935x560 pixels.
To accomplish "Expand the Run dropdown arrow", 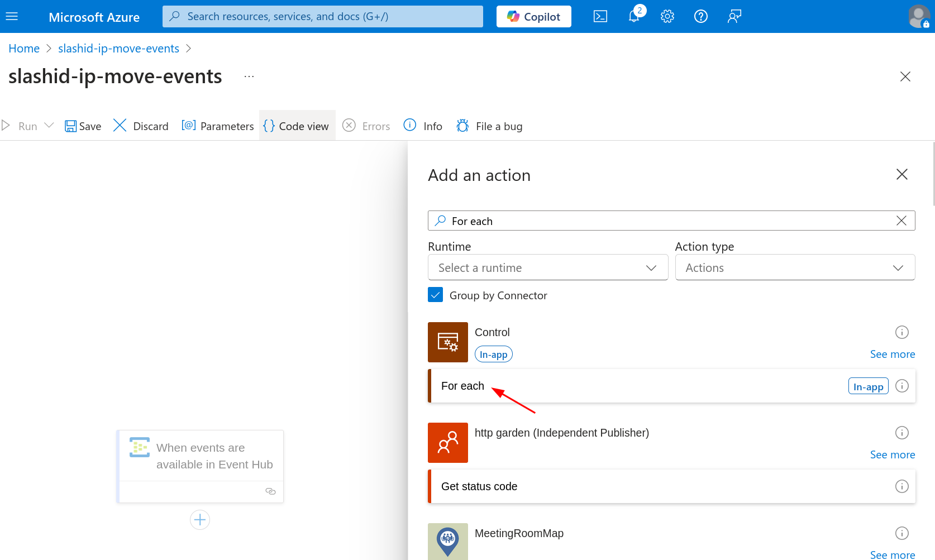I will [49, 126].
